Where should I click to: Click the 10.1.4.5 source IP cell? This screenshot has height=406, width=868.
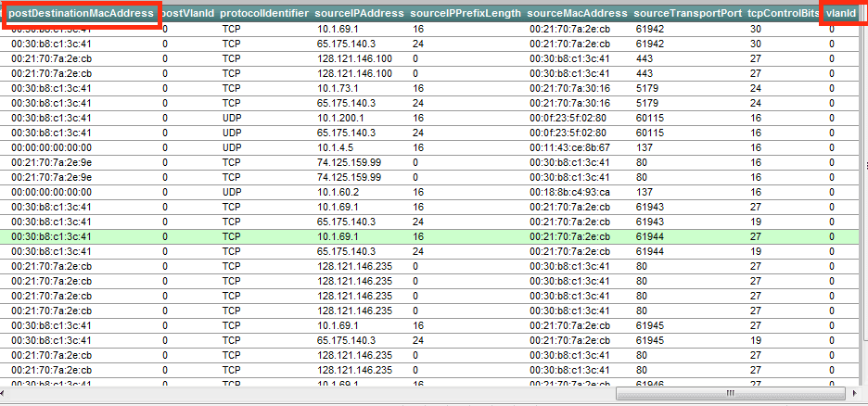click(x=336, y=147)
